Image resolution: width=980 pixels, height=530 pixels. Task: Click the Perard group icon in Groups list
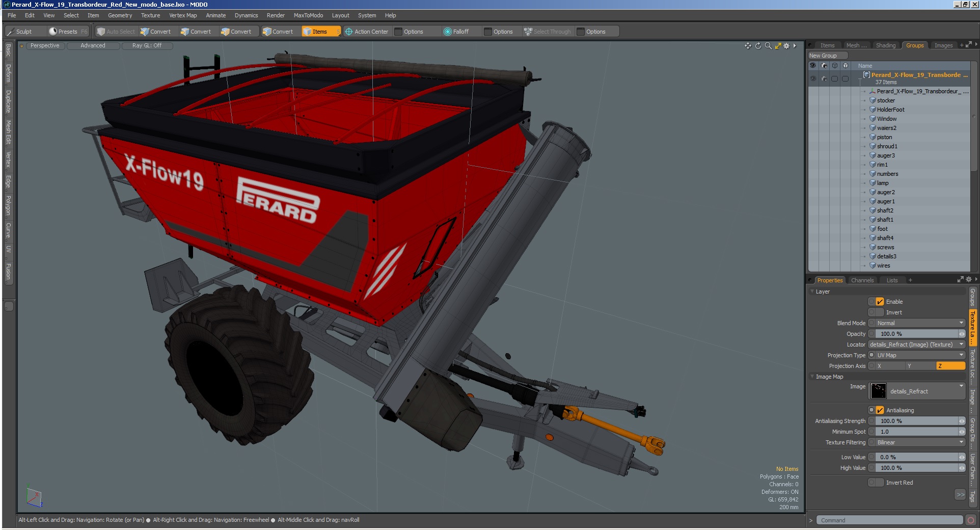tap(866, 75)
